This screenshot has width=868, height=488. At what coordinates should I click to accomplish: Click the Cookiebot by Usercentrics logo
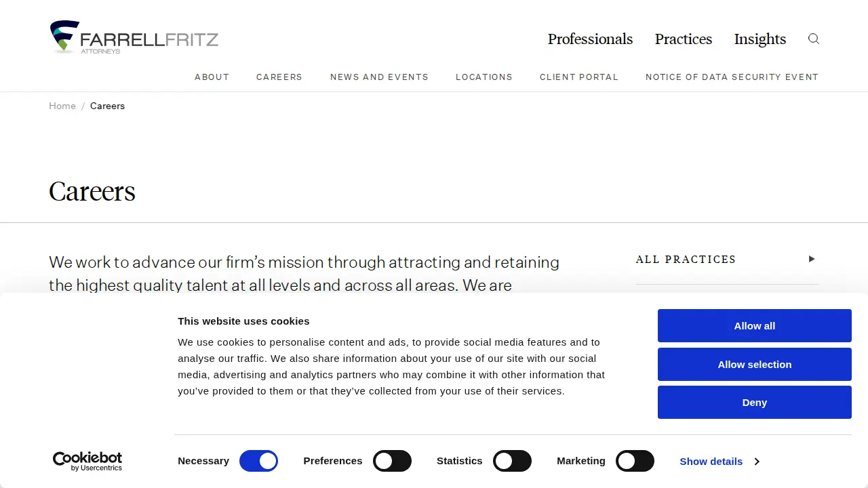[87, 462]
